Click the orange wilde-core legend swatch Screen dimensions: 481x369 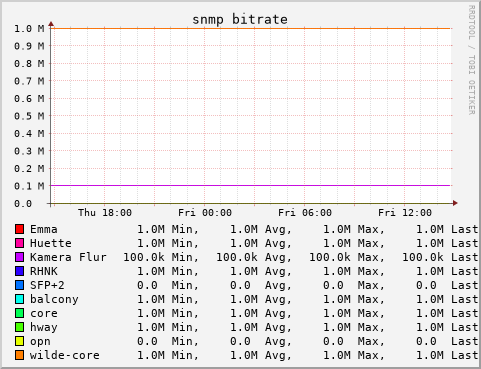20,355
